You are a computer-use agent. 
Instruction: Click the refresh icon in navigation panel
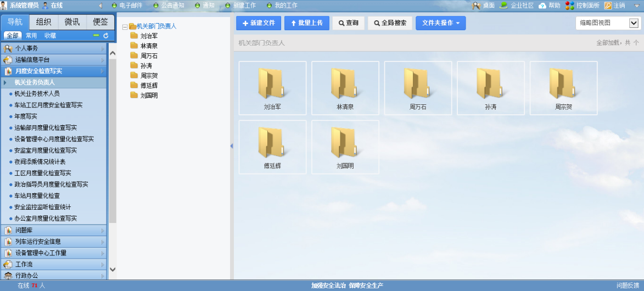106,36
